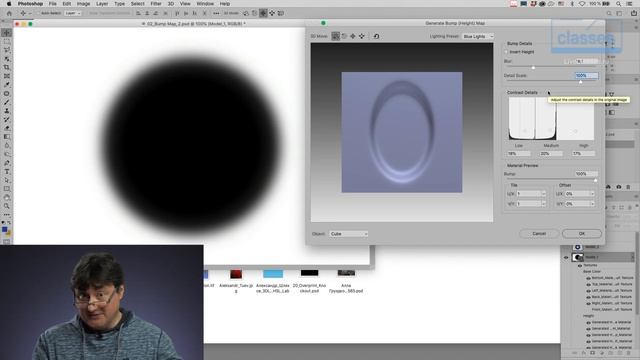The height and width of the screenshot is (360, 640).
Task: Select the Gradient tool
Action: pyautogui.click(x=7, y=137)
